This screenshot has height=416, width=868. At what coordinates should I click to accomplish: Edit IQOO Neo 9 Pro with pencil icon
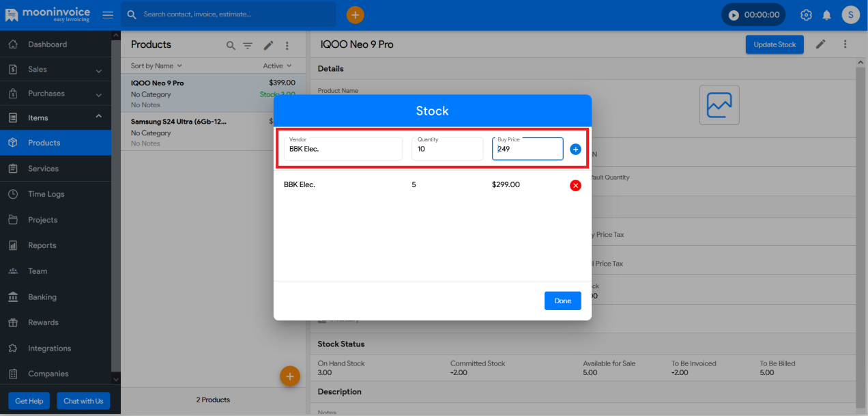coord(821,44)
